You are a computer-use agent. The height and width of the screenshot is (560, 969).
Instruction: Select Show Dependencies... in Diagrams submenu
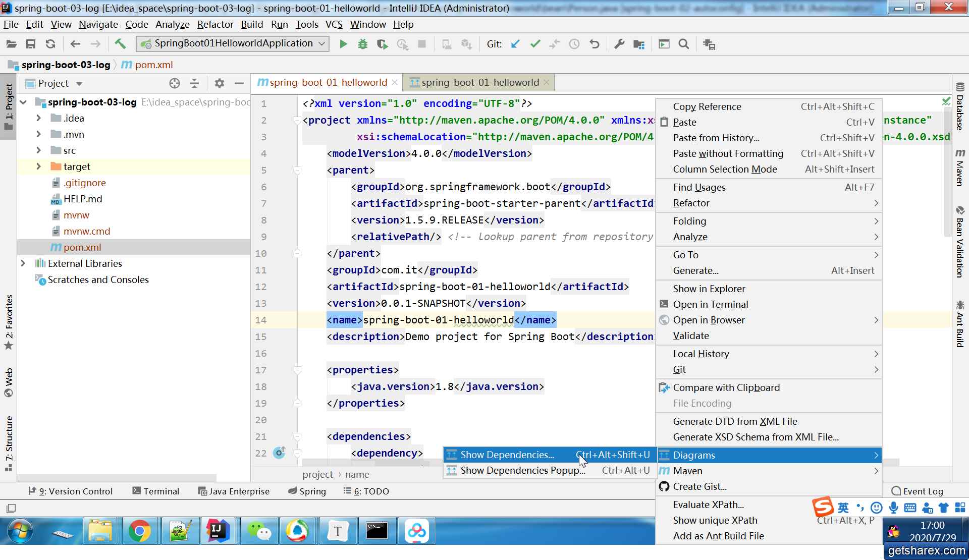click(507, 455)
